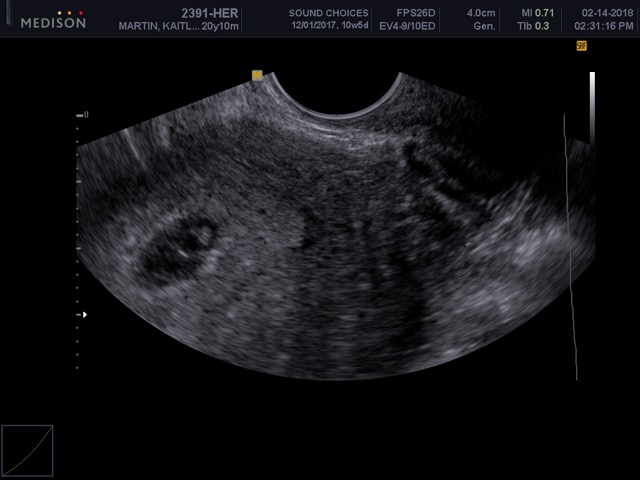This screenshot has height=480, width=640.
Task: Click the 4.0cm depth readout
Action: pos(481,13)
